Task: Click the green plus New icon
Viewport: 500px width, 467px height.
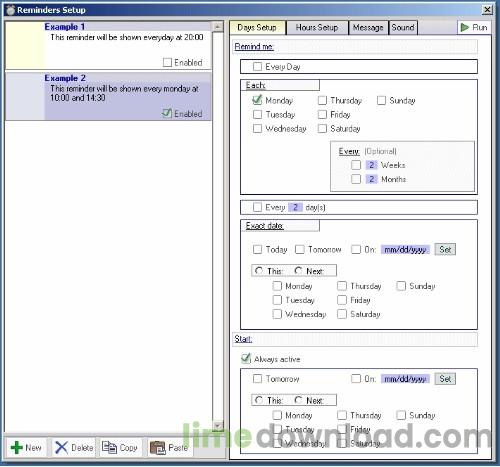Action: coord(16,447)
